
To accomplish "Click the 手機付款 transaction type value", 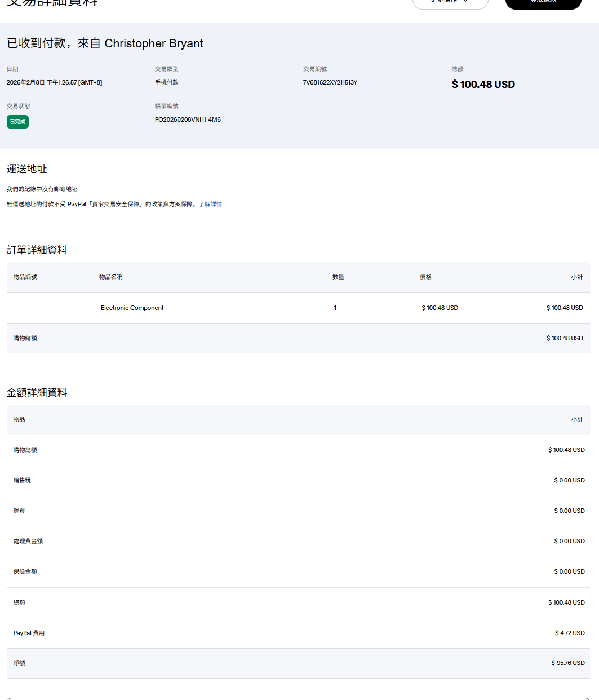I will 166,82.
